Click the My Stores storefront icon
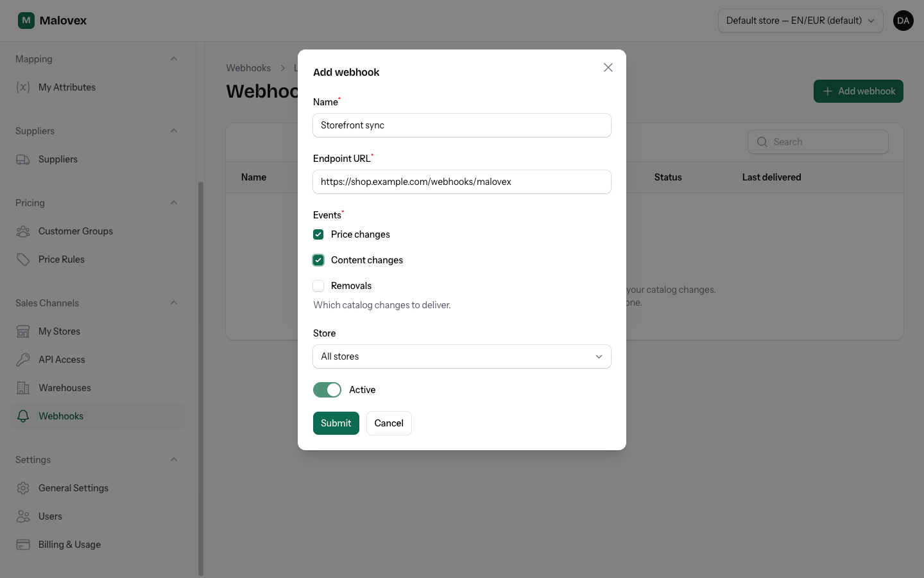The height and width of the screenshot is (578, 924). pos(23,331)
